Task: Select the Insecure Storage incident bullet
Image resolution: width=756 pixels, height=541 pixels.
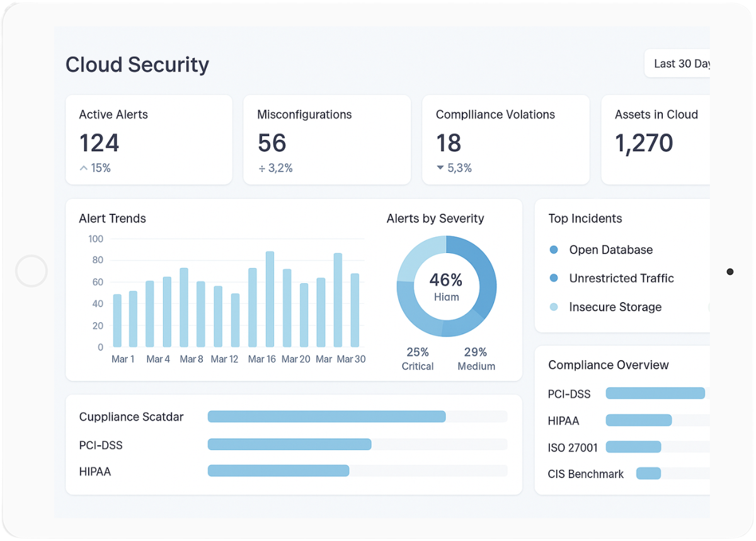Action: point(554,307)
